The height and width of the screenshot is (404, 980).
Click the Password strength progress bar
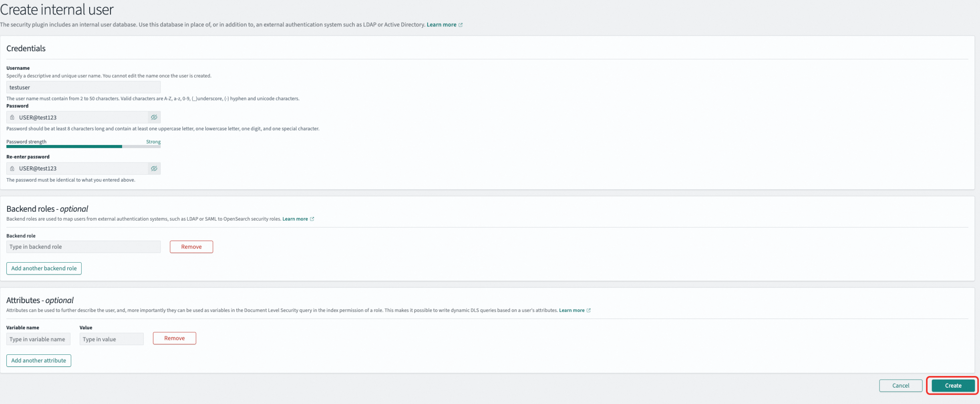pyautogui.click(x=83, y=147)
